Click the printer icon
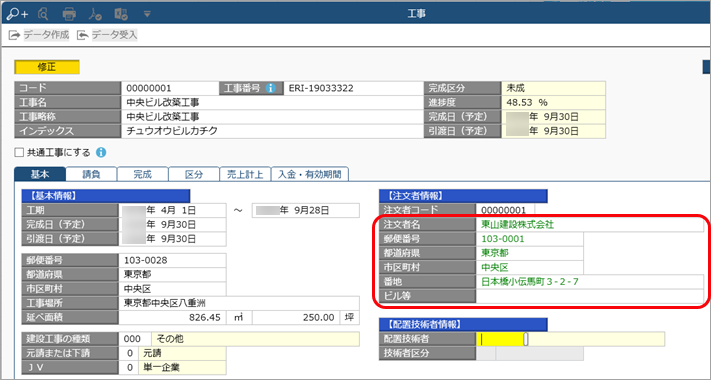This screenshot has height=380, width=711. pyautogui.click(x=69, y=14)
